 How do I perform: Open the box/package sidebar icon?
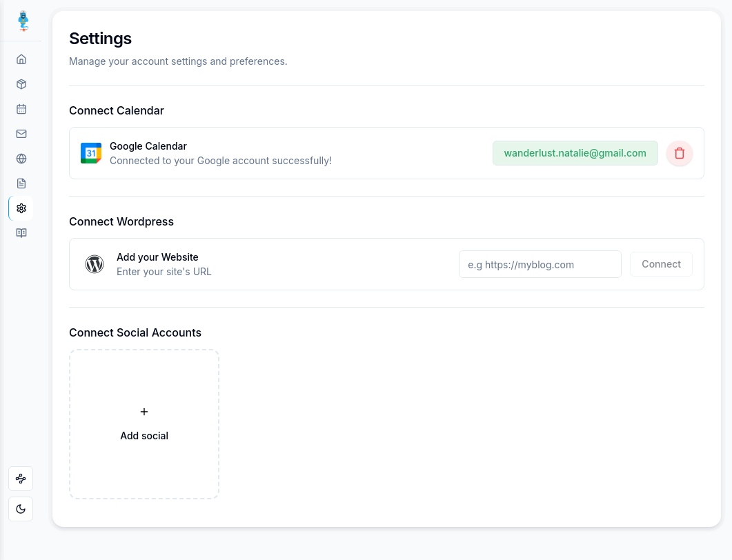click(x=21, y=84)
